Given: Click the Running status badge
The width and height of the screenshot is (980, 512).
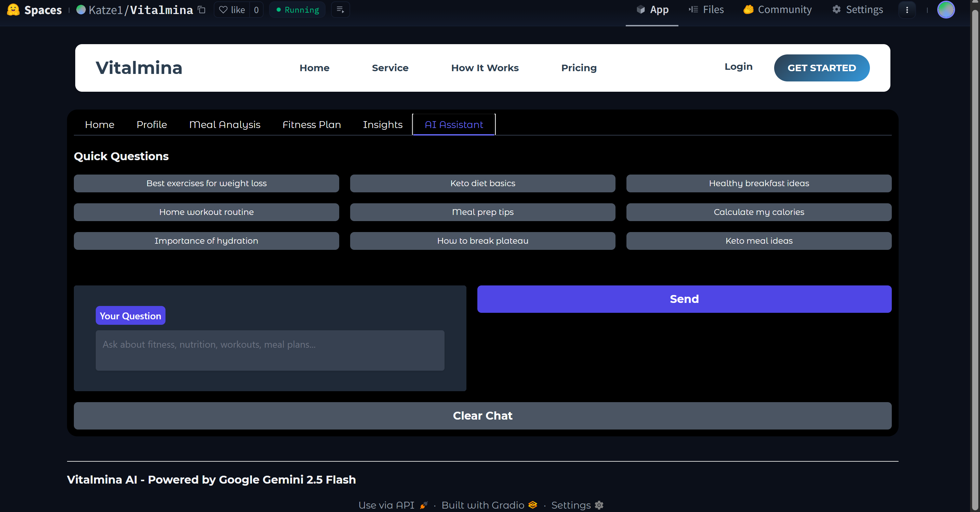Looking at the screenshot, I should pyautogui.click(x=297, y=10).
